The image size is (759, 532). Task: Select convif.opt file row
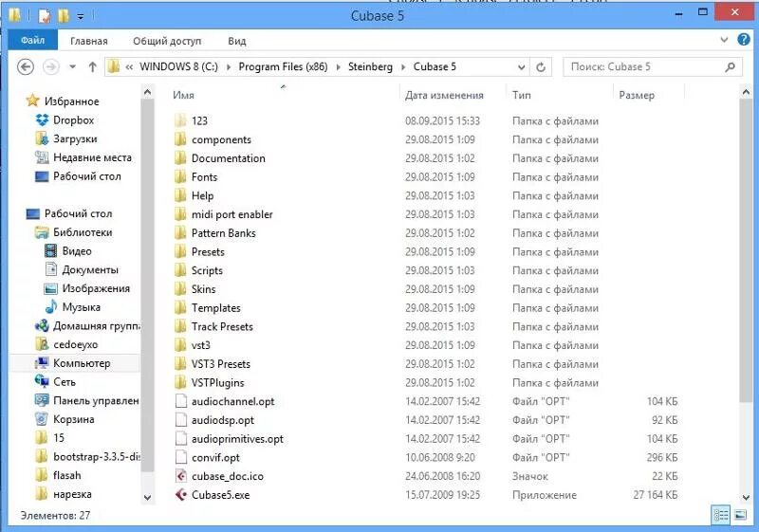426,457
